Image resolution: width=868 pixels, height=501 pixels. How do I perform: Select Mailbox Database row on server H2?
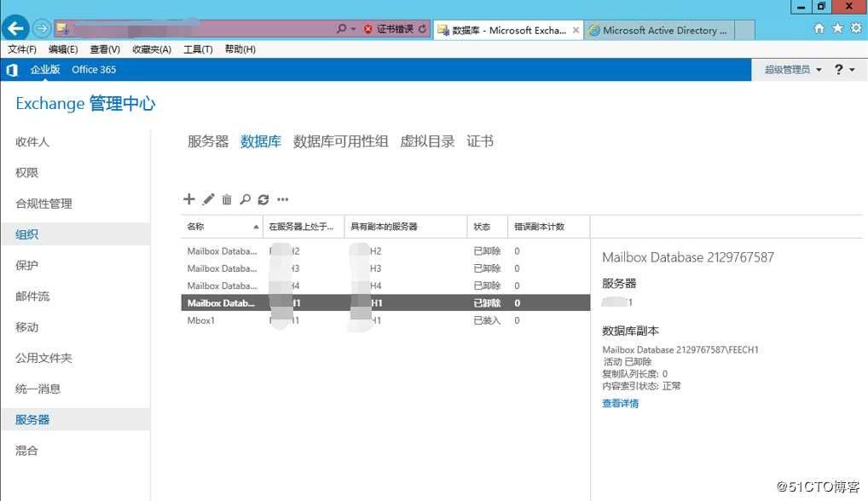click(x=385, y=251)
